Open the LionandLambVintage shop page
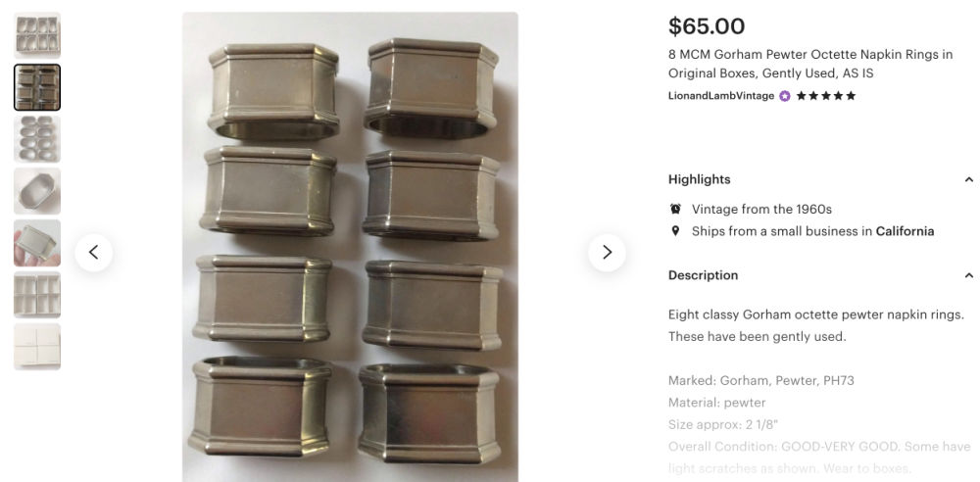This screenshot has height=482, width=980. click(x=720, y=96)
